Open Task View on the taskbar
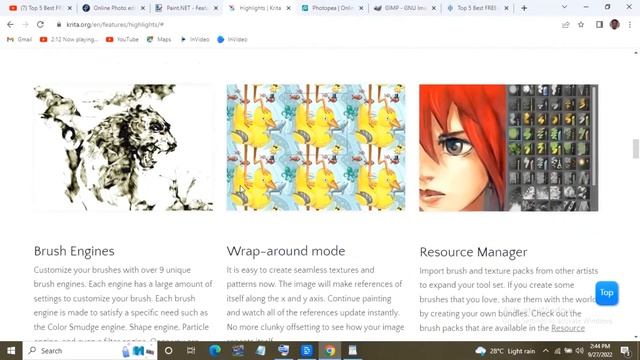The width and height of the screenshot is (640, 360). click(x=191, y=351)
